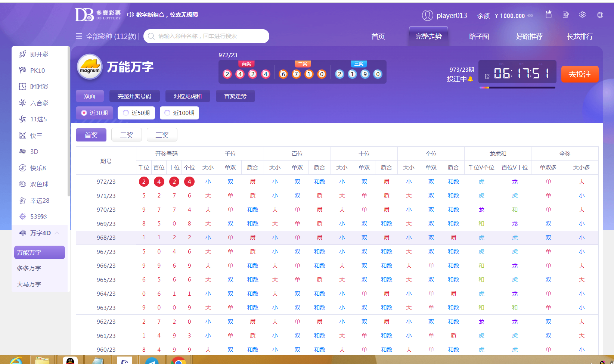Click the player013 avatar icon
614x364 pixels.
pos(427,15)
